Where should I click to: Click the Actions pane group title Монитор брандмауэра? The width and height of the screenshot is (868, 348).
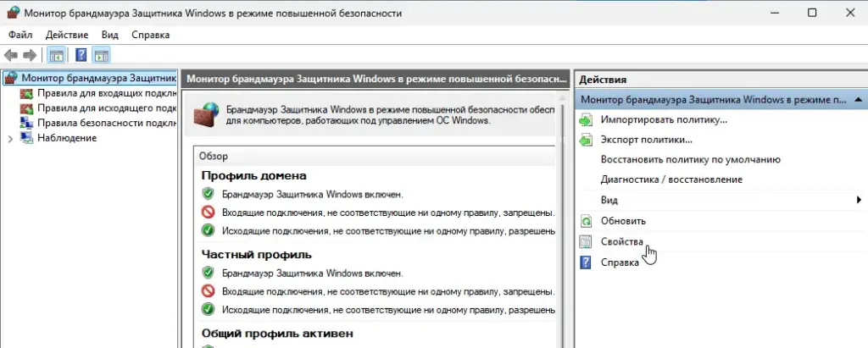click(x=713, y=100)
